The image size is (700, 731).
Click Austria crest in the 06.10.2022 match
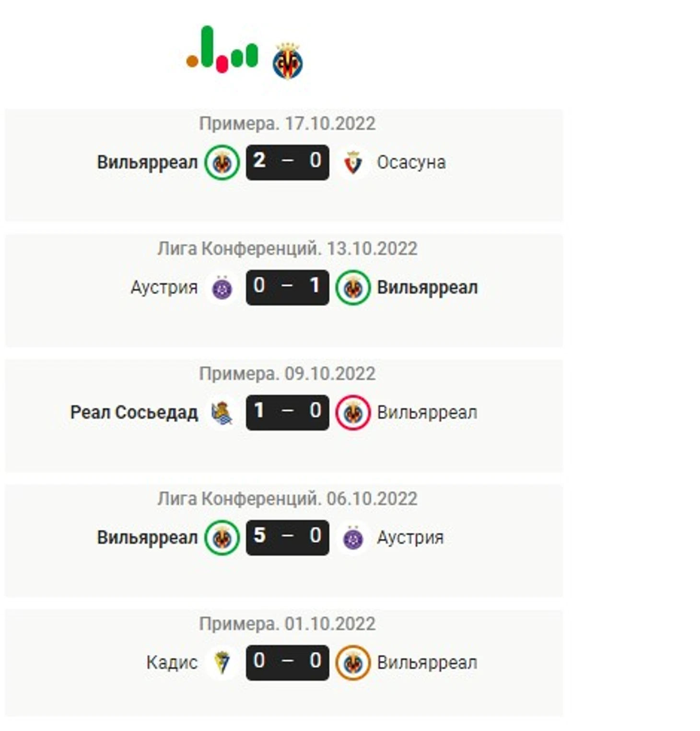click(353, 538)
